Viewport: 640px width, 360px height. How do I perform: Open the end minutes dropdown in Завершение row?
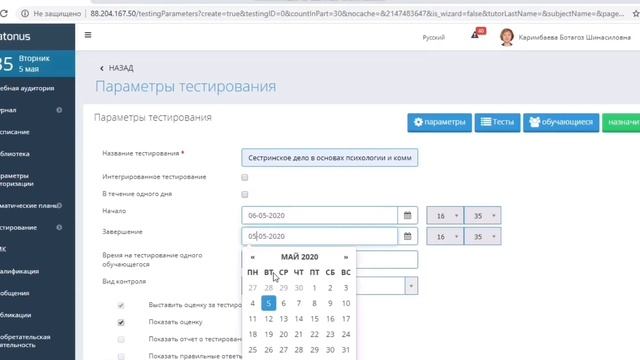[x=482, y=236]
